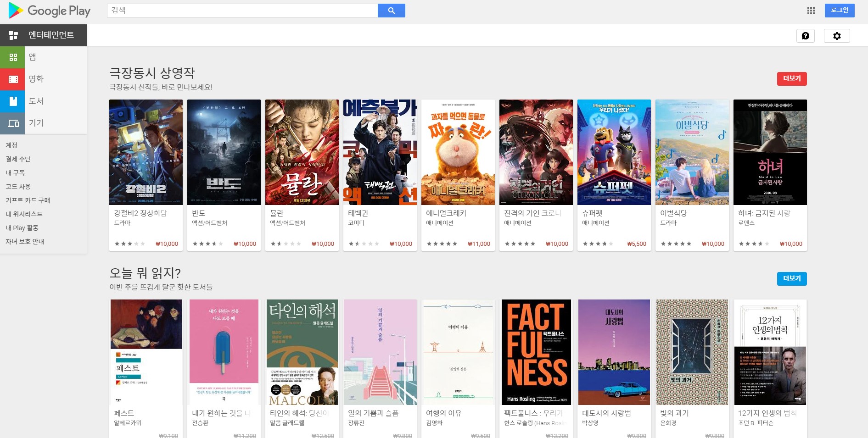Open the 내가 원하는 것을 book cover
The width and height of the screenshot is (868, 438).
(x=224, y=352)
